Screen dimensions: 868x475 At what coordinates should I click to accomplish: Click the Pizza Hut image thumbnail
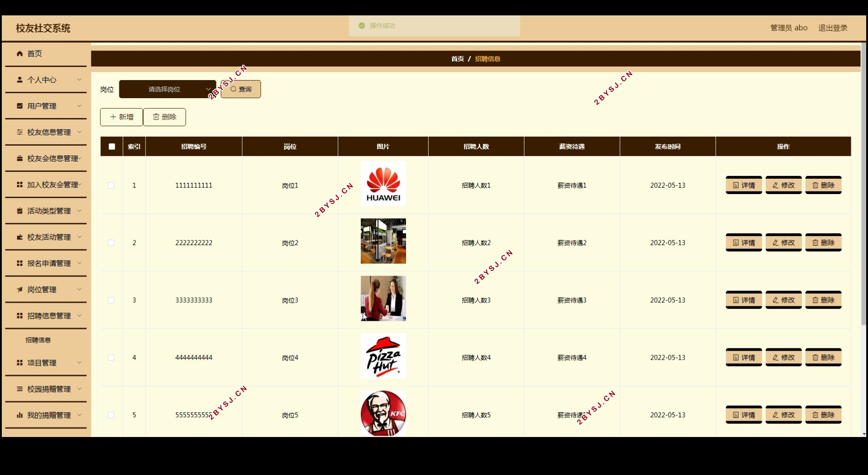pos(383,356)
